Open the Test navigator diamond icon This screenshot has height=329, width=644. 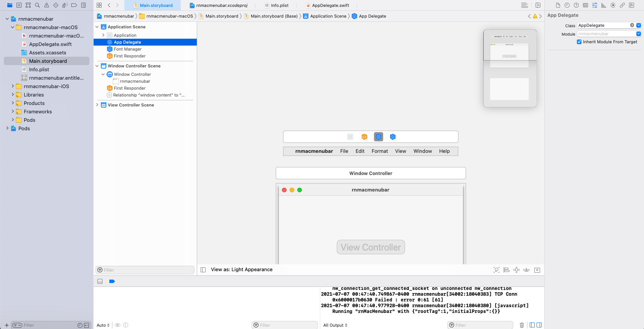tap(56, 5)
